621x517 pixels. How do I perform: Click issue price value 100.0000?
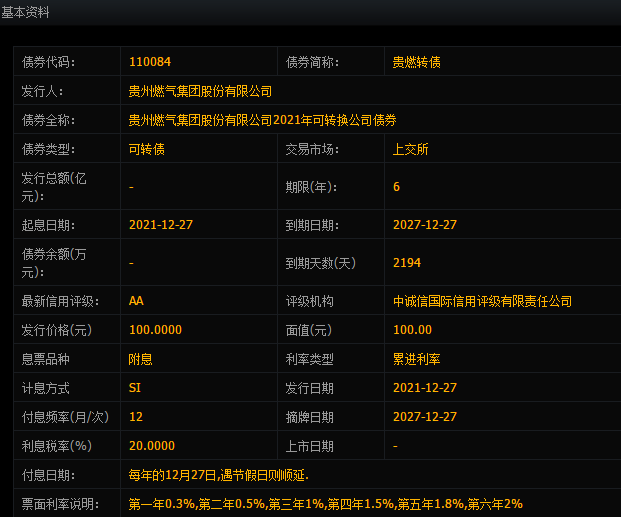[x=155, y=329]
